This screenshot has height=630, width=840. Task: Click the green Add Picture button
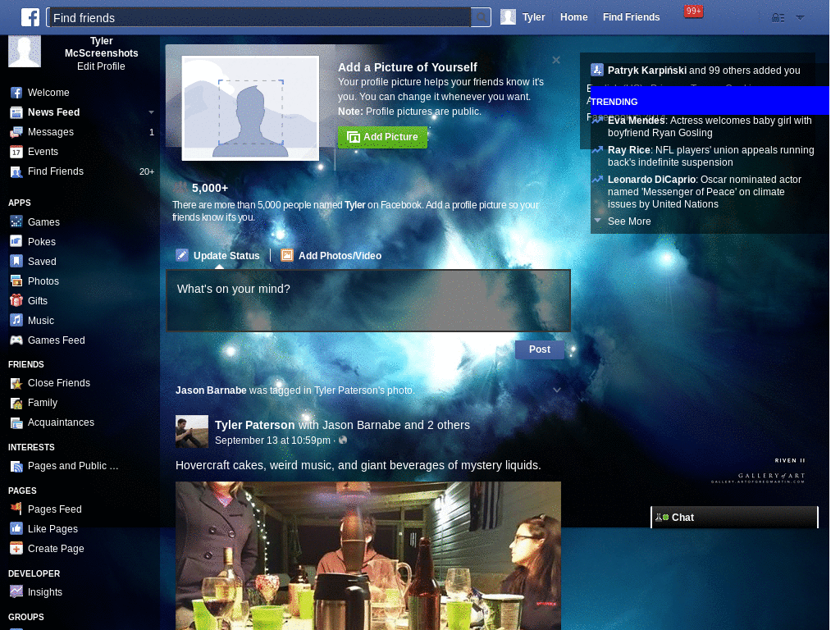point(382,137)
